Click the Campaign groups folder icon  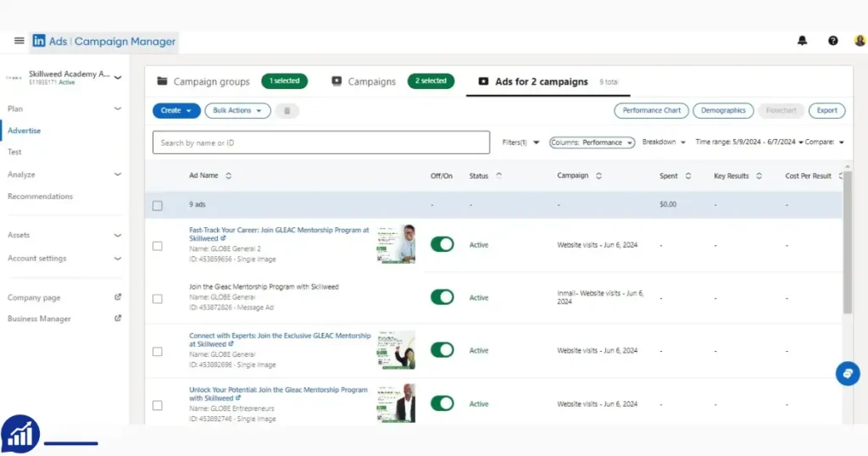(162, 81)
